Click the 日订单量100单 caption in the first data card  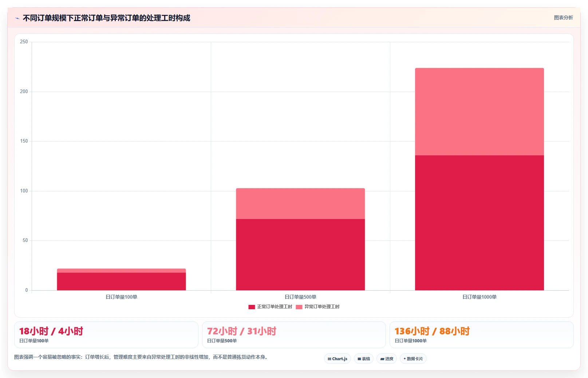34,341
